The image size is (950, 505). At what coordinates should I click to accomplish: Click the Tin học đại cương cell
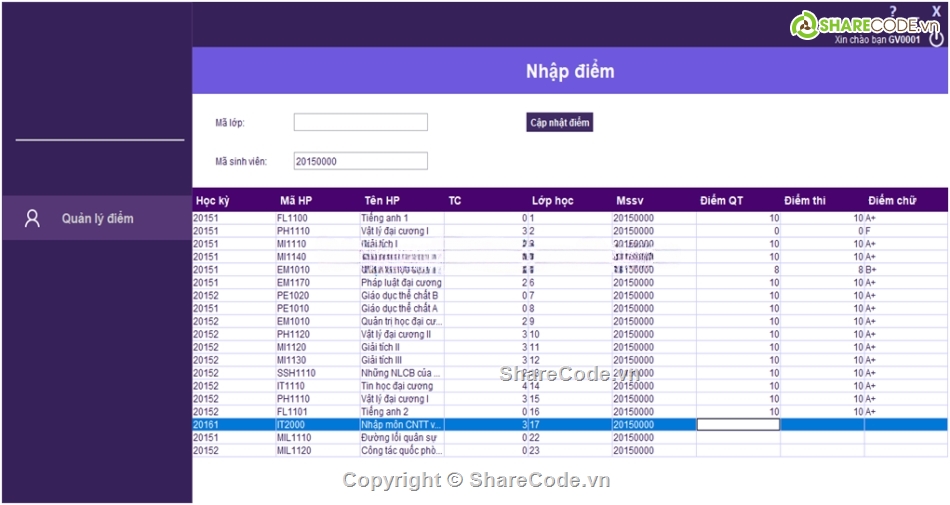click(402, 386)
